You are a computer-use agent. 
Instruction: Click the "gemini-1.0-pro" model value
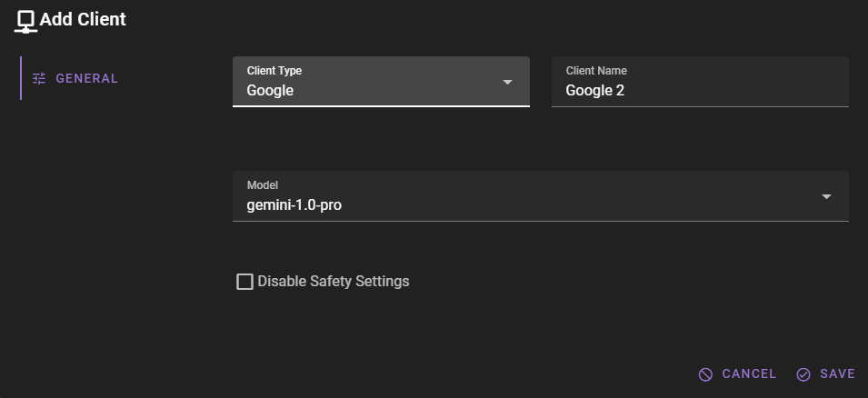[x=294, y=205]
